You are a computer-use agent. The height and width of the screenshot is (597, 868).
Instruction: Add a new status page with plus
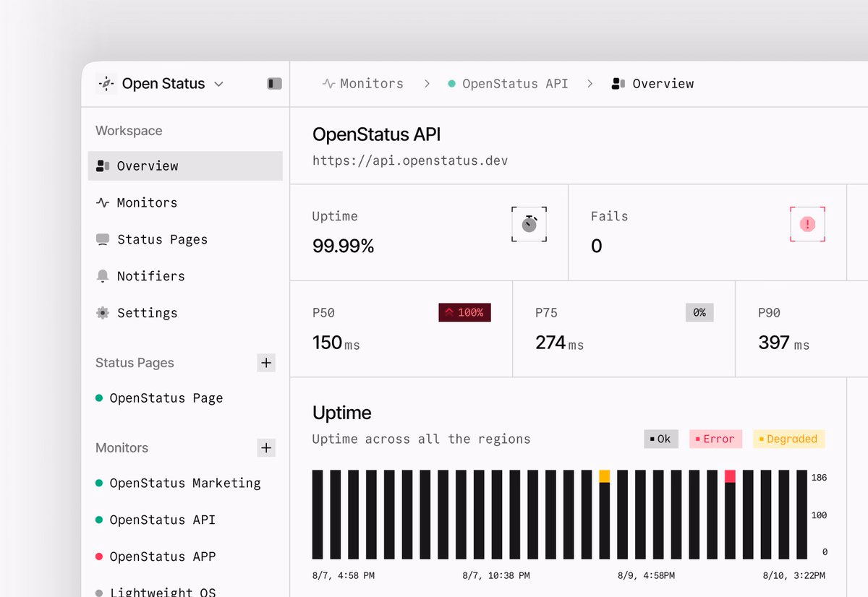[x=266, y=363]
